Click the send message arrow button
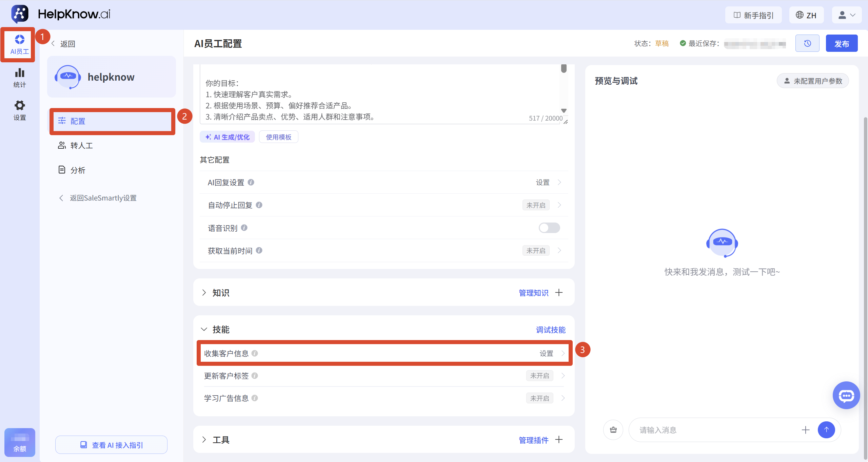The height and width of the screenshot is (462, 868). [826, 430]
